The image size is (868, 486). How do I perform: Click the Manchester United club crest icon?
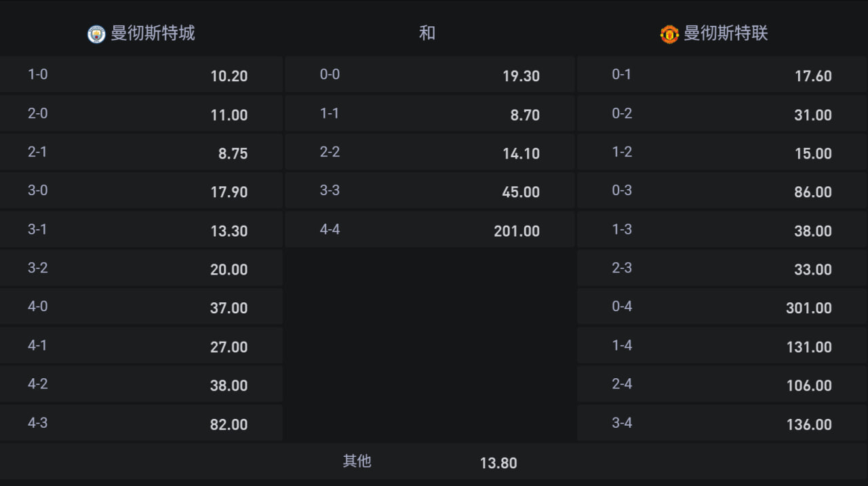click(669, 34)
